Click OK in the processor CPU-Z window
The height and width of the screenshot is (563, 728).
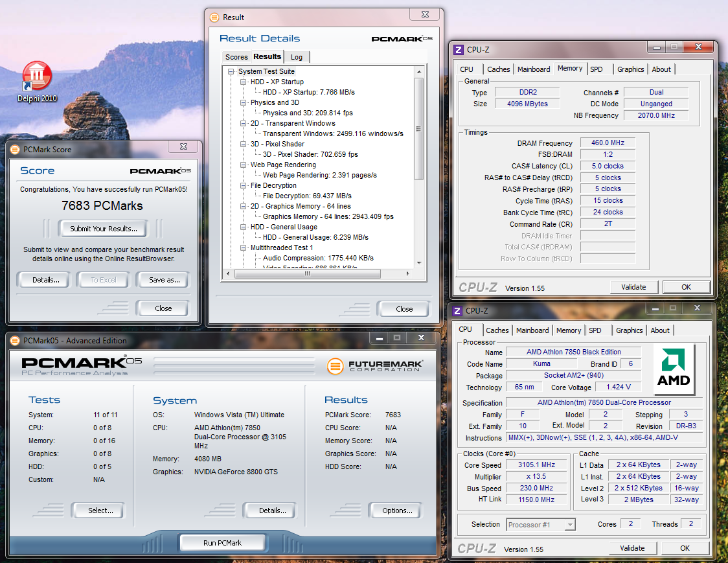click(x=685, y=549)
